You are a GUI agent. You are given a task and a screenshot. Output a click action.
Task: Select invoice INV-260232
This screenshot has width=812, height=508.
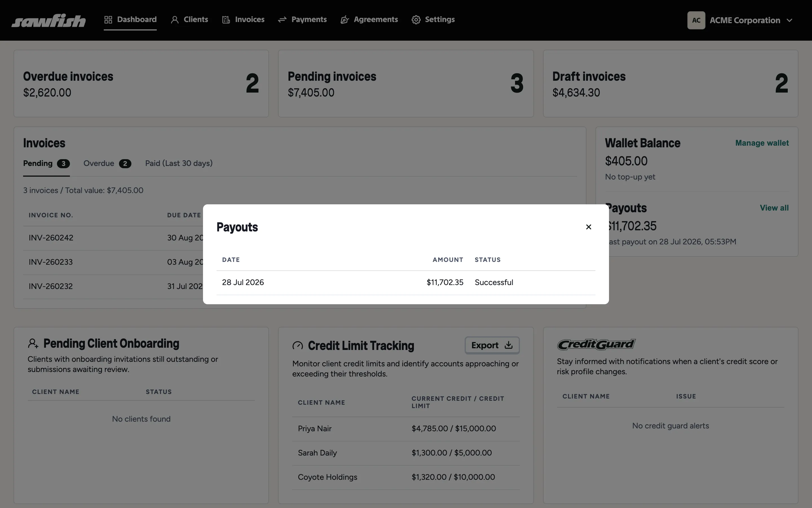point(51,286)
